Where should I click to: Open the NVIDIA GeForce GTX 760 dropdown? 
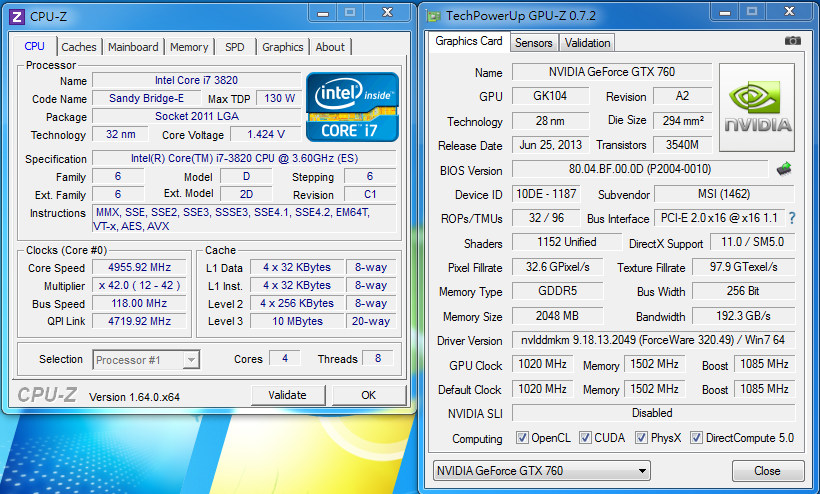(x=542, y=471)
